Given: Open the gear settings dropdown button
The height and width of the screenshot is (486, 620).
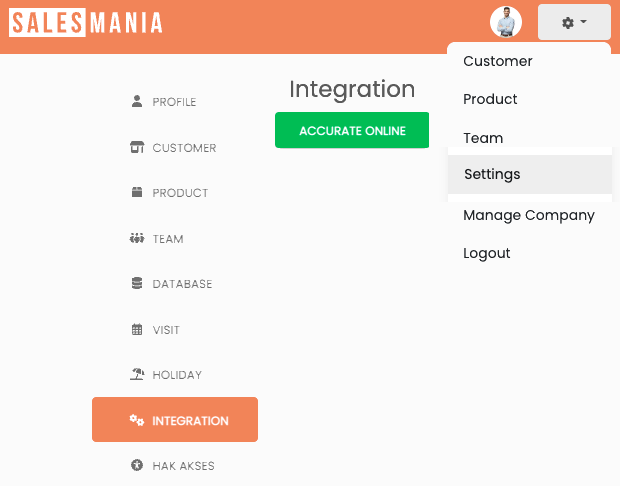Looking at the screenshot, I should (574, 22).
